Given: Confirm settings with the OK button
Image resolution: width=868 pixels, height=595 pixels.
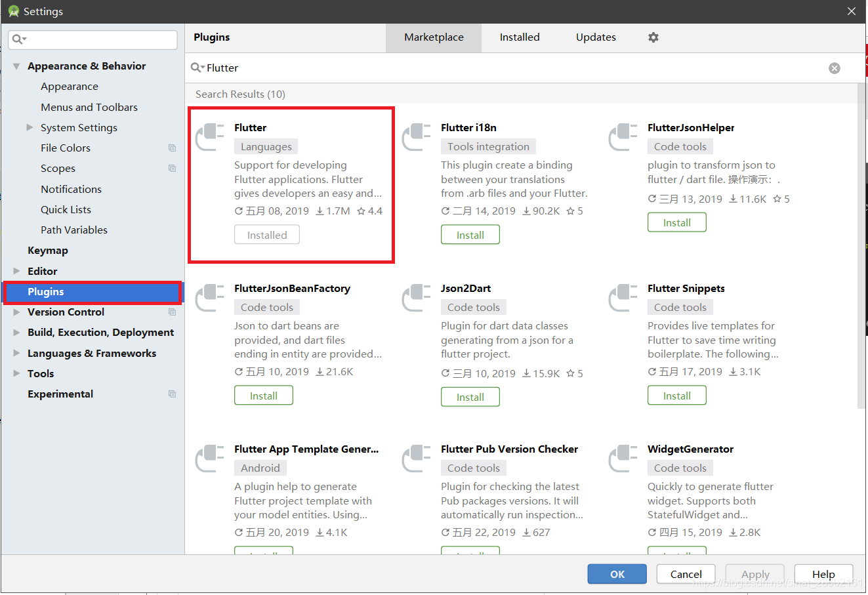Looking at the screenshot, I should [617, 574].
